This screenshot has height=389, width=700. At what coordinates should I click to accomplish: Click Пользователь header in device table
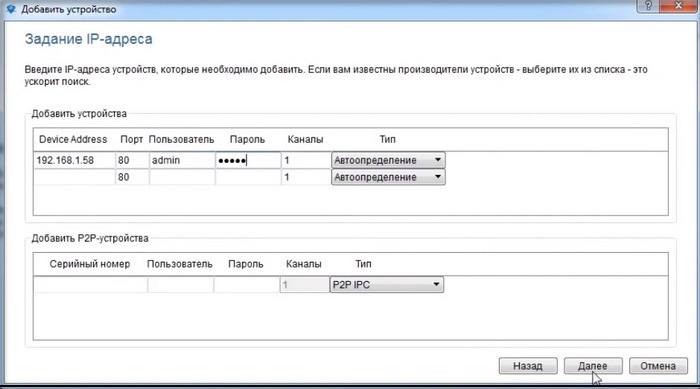click(x=181, y=139)
